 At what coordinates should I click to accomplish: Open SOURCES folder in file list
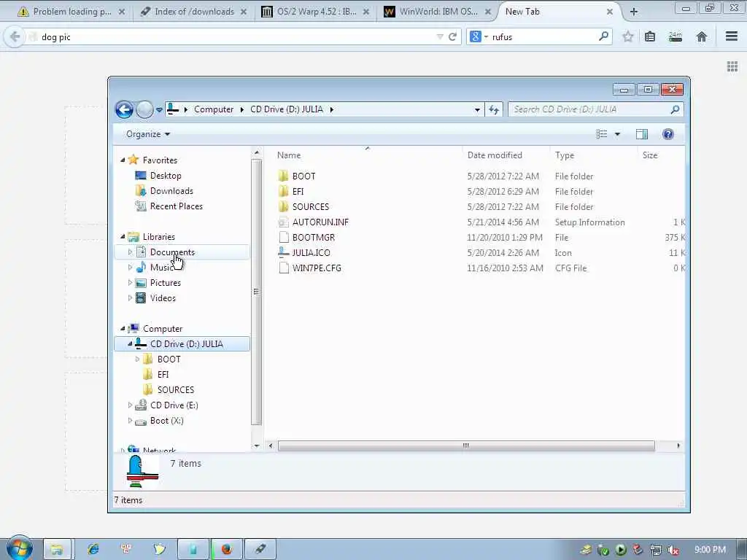311,206
